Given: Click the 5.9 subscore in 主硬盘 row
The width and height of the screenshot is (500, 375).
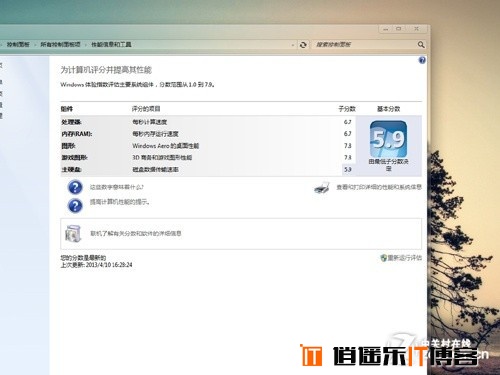Looking at the screenshot, I should point(348,169).
